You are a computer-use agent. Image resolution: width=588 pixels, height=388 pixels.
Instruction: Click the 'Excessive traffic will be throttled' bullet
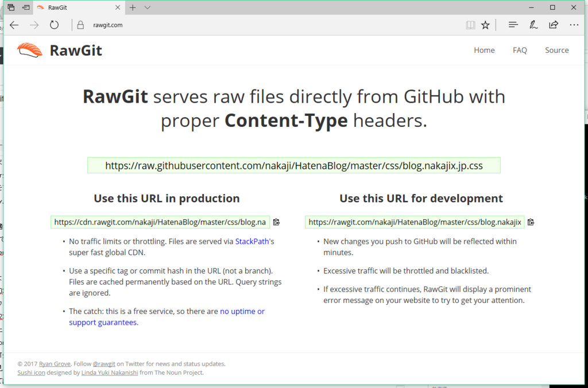[406, 271]
